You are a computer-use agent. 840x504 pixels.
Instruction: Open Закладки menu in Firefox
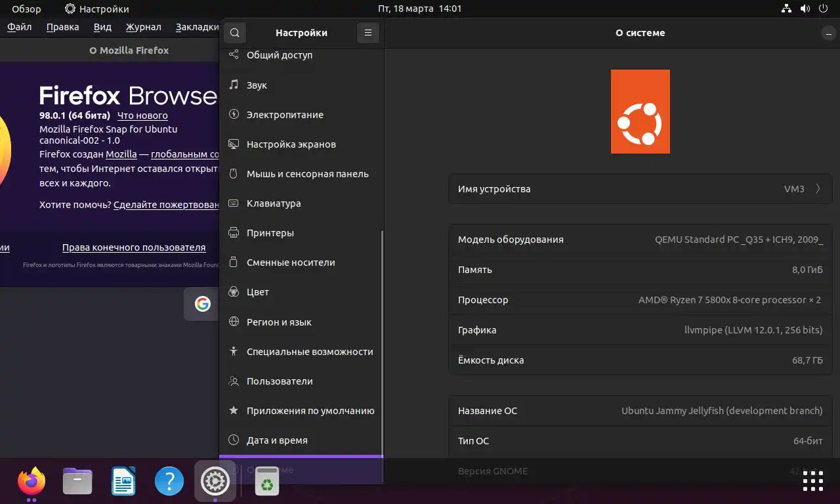(197, 27)
